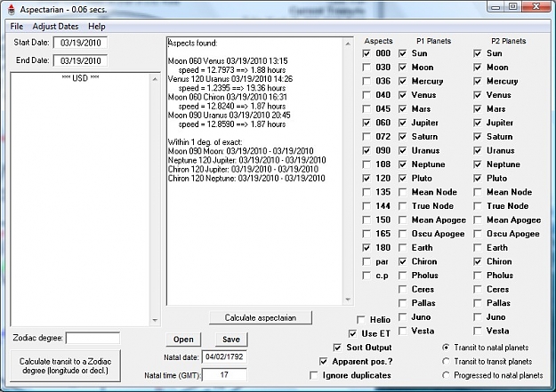Open the Help menu
This screenshot has height=392, width=556.
coord(97,27)
